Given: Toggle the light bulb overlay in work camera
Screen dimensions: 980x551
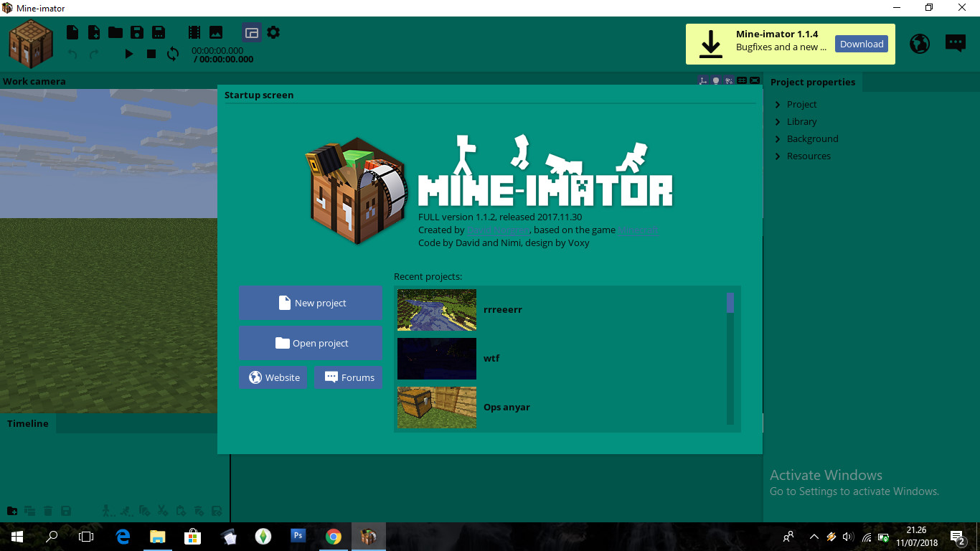Looking at the screenshot, I should [x=716, y=80].
